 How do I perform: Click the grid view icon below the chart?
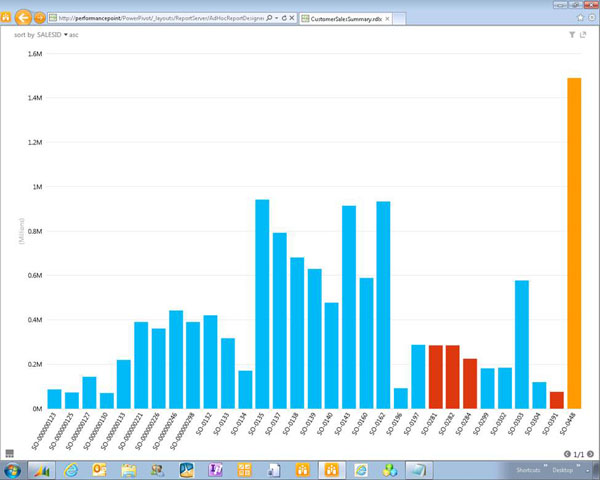(10, 454)
